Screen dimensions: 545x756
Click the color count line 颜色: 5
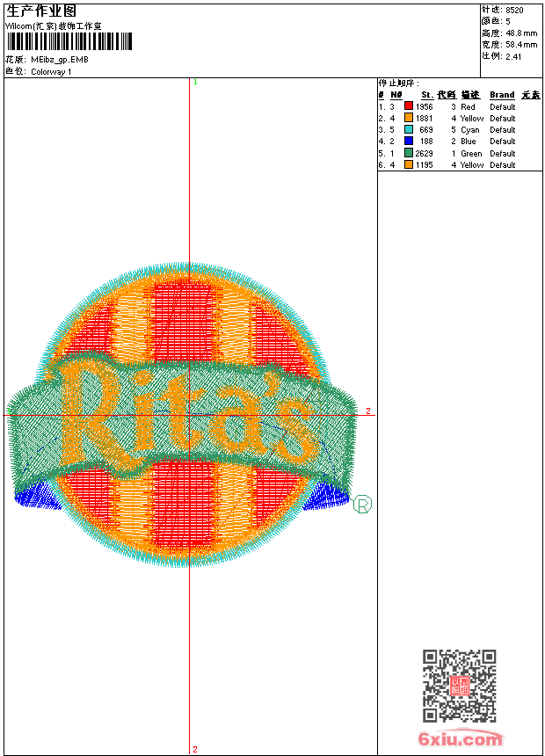pyautogui.click(x=496, y=21)
